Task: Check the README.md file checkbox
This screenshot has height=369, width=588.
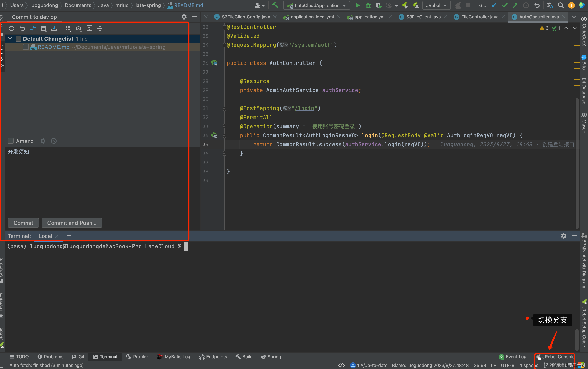Action: click(26, 47)
